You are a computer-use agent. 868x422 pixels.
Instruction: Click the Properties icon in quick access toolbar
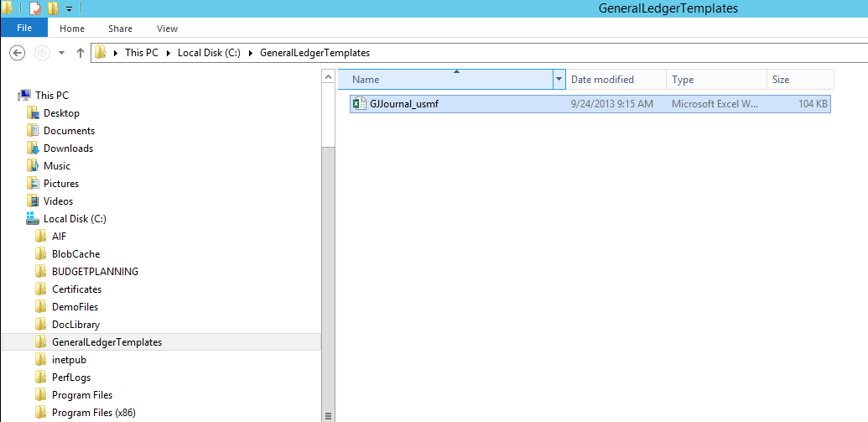(35, 8)
